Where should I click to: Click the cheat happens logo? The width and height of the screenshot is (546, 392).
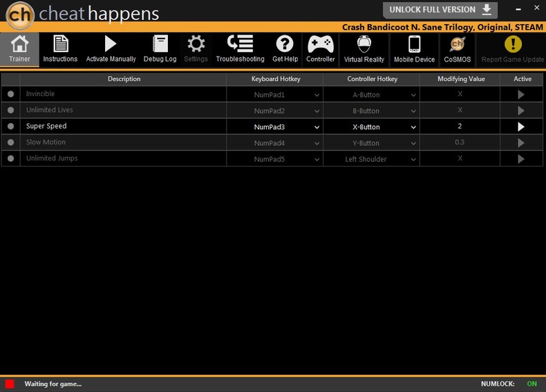(x=82, y=15)
